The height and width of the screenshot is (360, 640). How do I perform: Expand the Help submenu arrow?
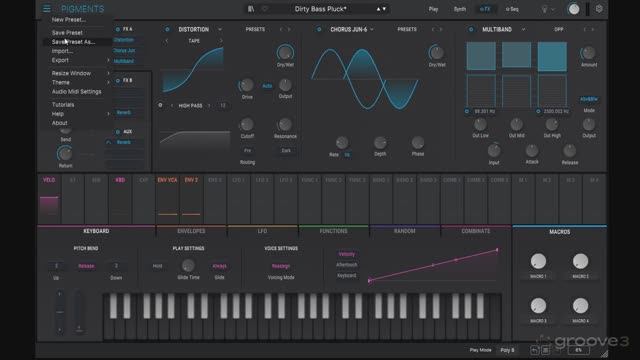[108, 114]
